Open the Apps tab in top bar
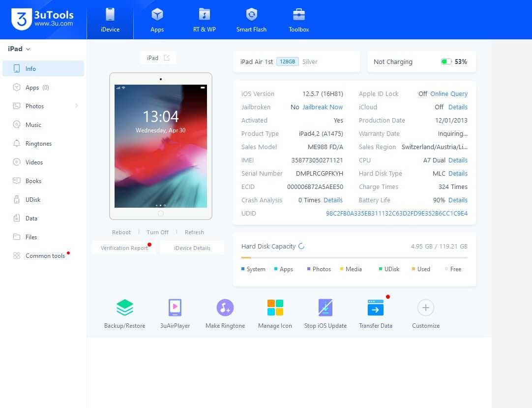 [157, 20]
